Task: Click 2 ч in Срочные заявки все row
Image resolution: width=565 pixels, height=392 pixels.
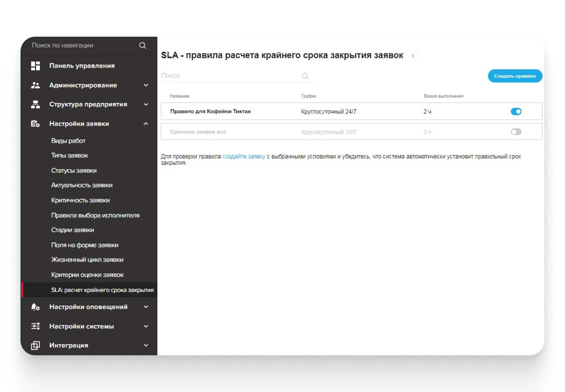Action: coord(427,132)
